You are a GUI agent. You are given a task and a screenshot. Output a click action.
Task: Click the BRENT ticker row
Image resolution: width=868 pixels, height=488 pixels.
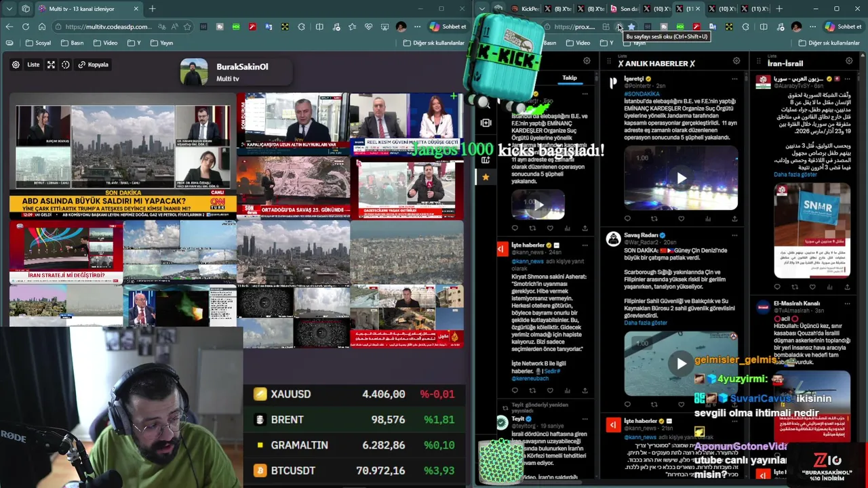pyautogui.click(x=355, y=420)
